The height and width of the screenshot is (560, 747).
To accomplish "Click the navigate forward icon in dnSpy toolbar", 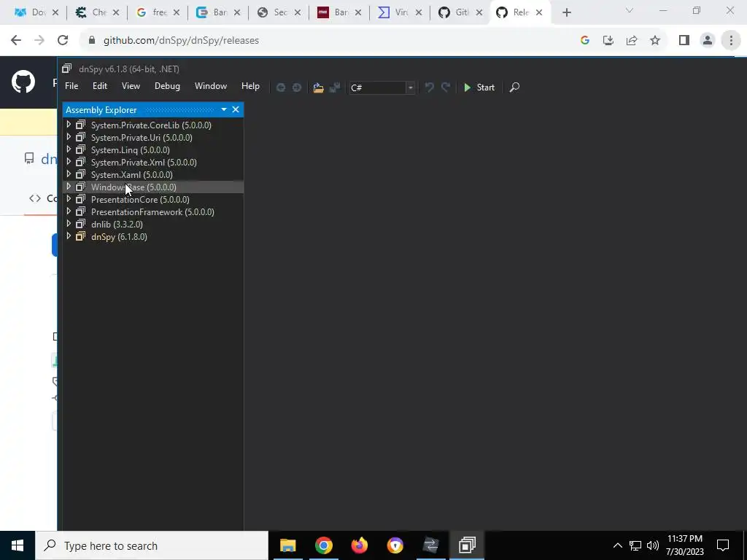I will [x=297, y=87].
